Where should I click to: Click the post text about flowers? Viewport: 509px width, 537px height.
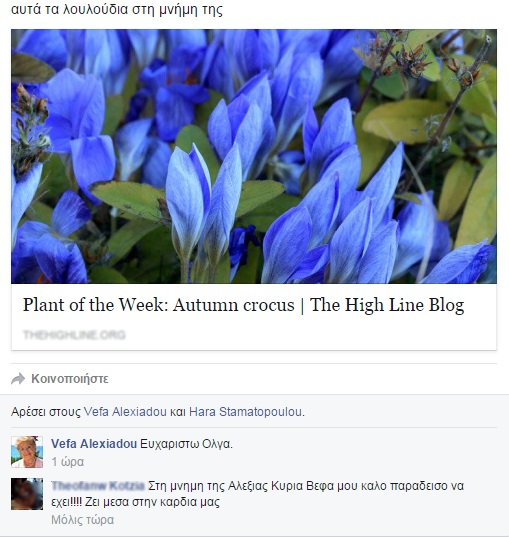[117, 10]
